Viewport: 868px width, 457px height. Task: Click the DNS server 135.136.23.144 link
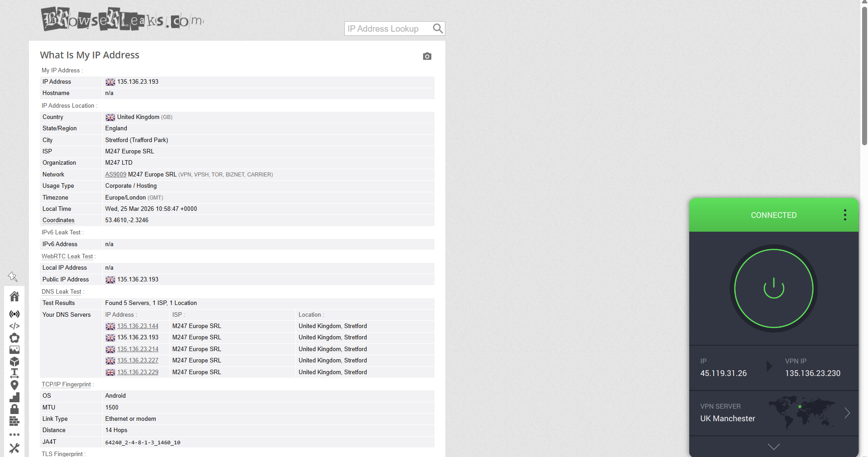pyautogui.click(x=138, y=326)
